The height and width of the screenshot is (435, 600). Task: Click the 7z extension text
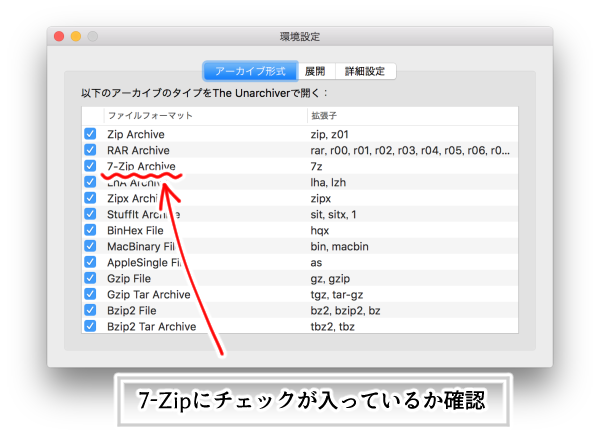pyautogui.click(x=317, y=166)
